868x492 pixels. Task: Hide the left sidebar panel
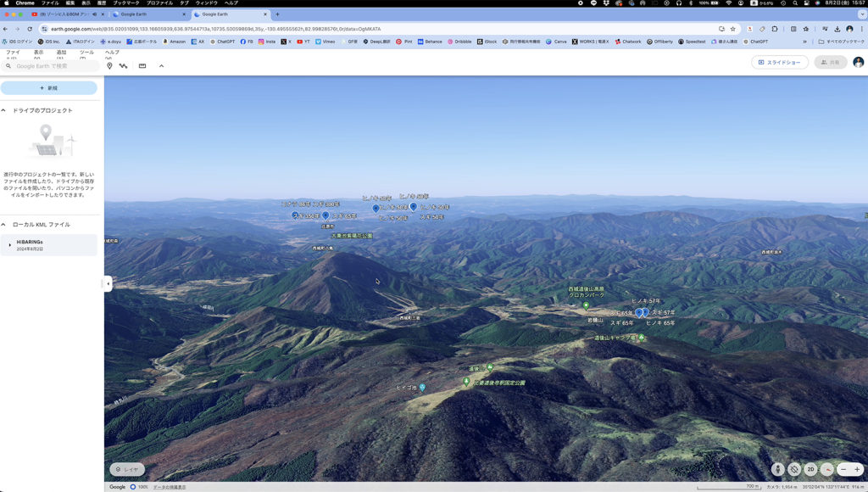[108, 283]
